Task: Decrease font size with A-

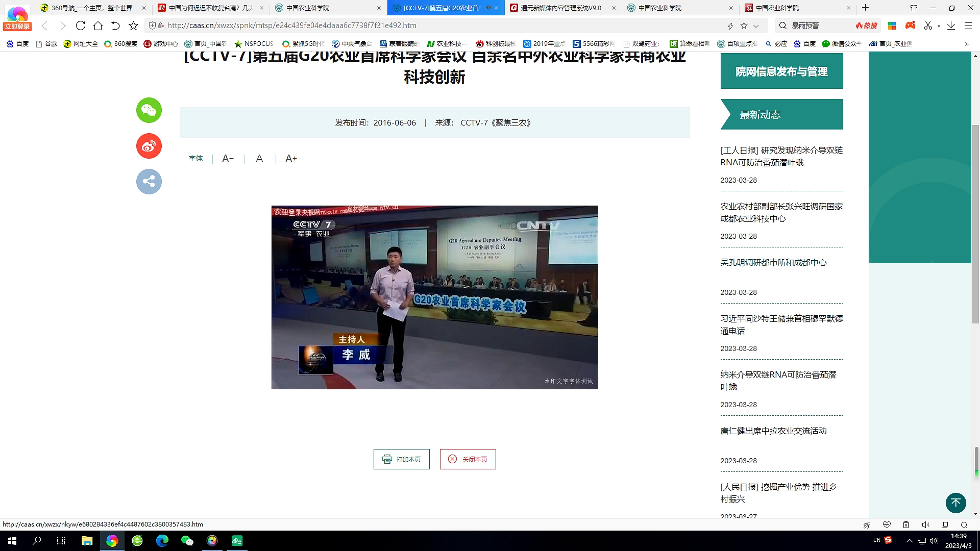Action: click(228, 159)
